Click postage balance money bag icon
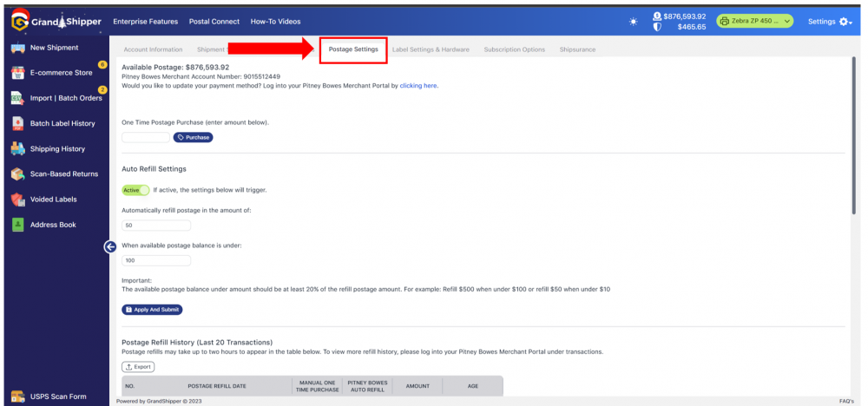 point(657,16)
